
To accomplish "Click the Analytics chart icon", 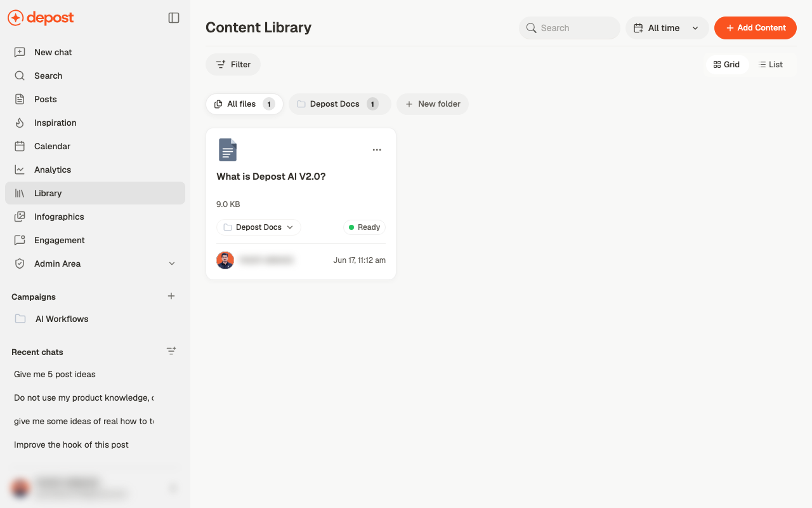I will [x=20, y=170].
